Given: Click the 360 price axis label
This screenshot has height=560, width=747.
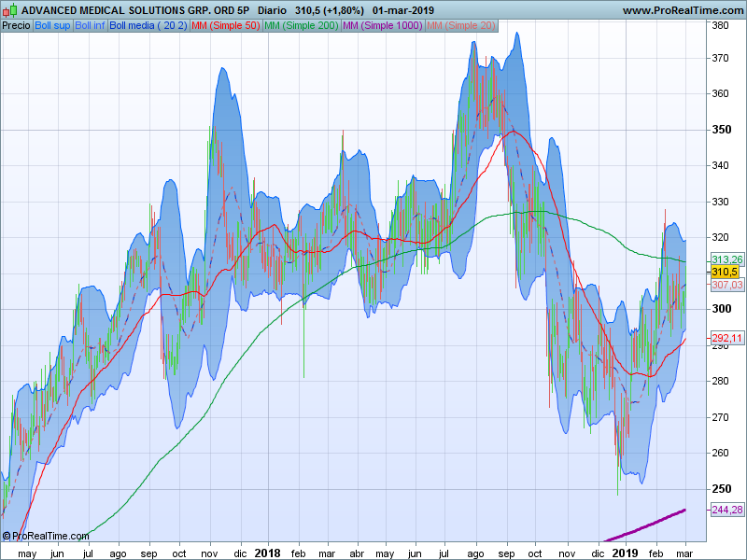Looking at the screenshot, I should pyautogui.click(x=720, y=93).
